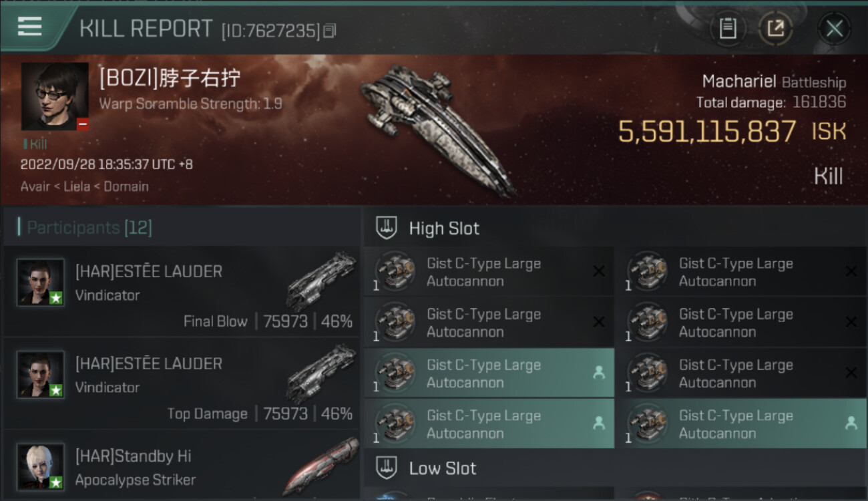
Task: Expand the Low Slot section
Action: (x=443, y=468)
